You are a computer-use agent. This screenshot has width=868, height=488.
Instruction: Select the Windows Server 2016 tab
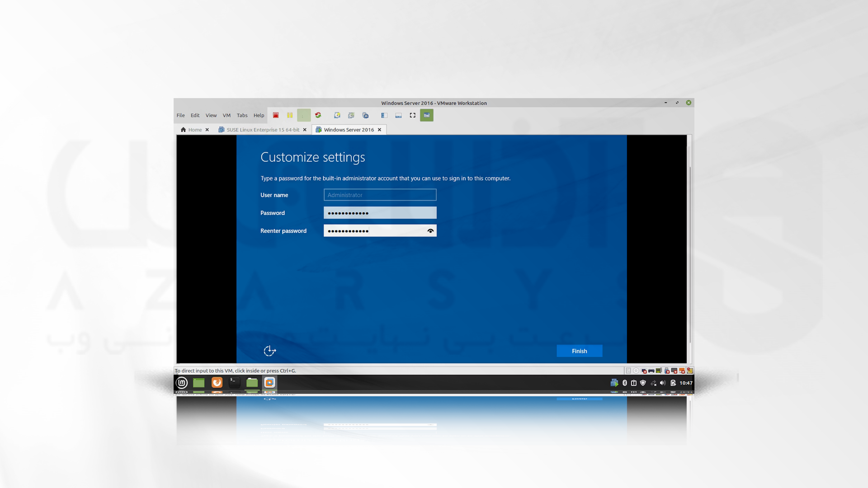point(349,130)
